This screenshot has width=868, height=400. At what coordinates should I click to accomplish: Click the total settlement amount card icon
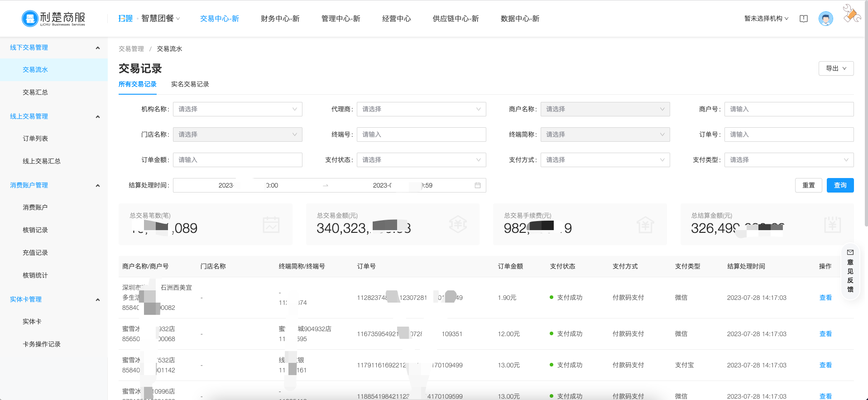click(x=833, y=225)
